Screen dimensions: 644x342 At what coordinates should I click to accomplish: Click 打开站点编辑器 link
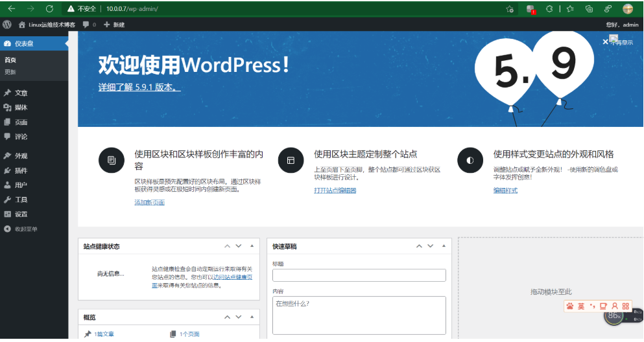tap(335, 190)
